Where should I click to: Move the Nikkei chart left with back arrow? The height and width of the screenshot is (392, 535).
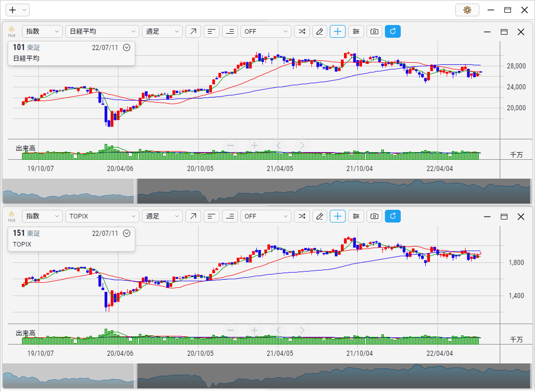(x=278, y=145)
